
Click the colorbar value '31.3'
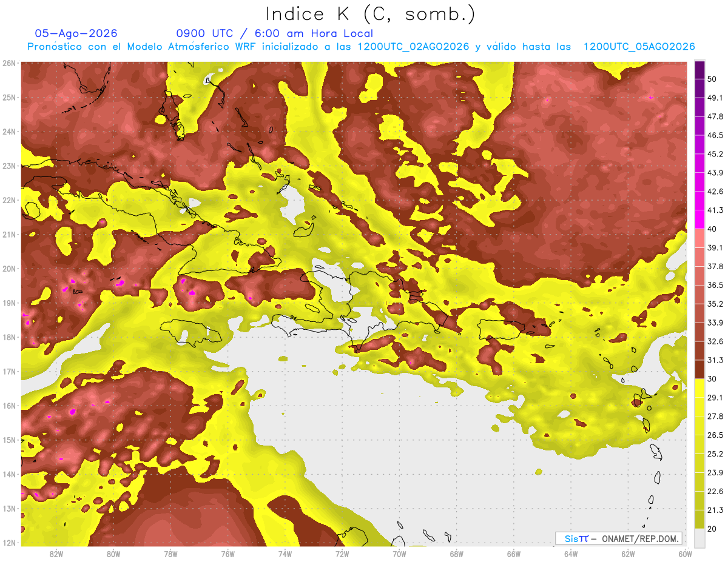pos(715,360)
